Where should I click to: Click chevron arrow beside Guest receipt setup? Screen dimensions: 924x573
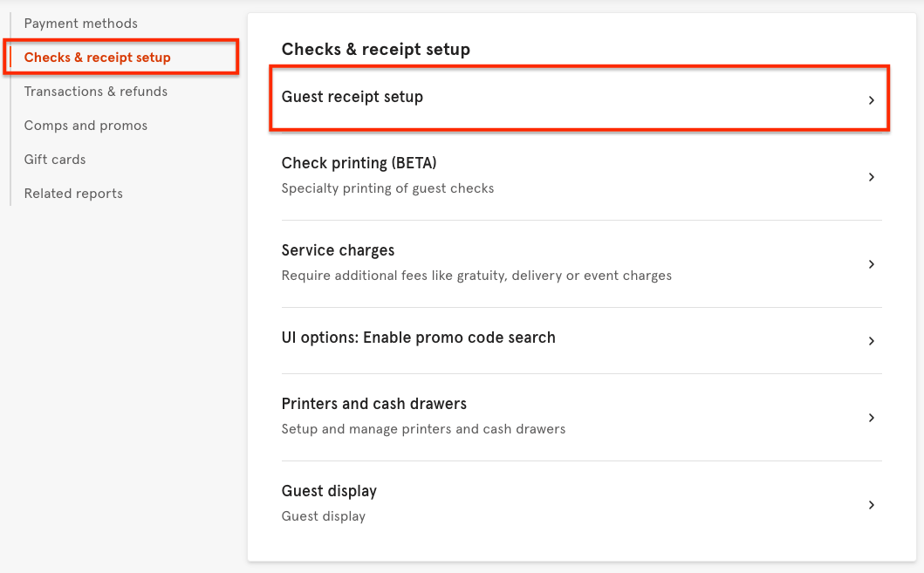point(871,100)
